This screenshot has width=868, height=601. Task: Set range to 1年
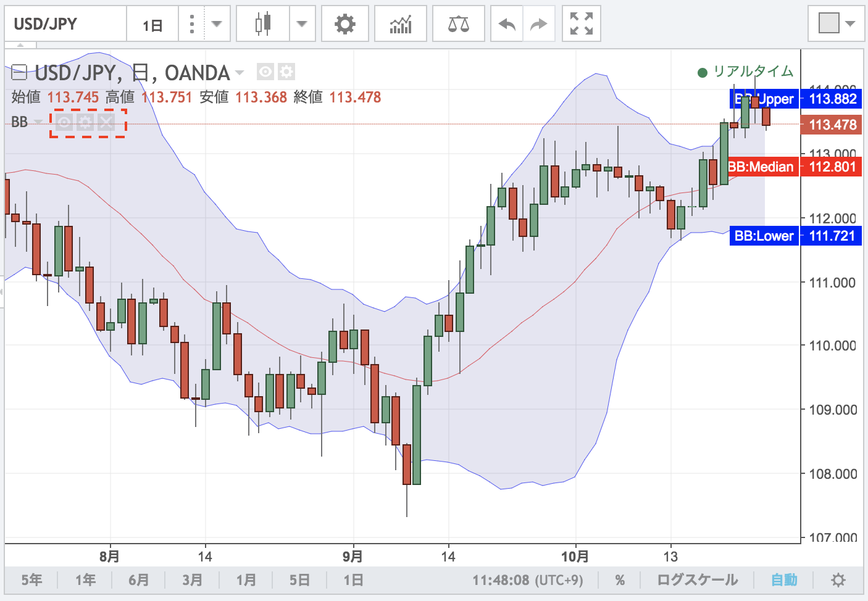pyautogui.click(x=86, y=580)
